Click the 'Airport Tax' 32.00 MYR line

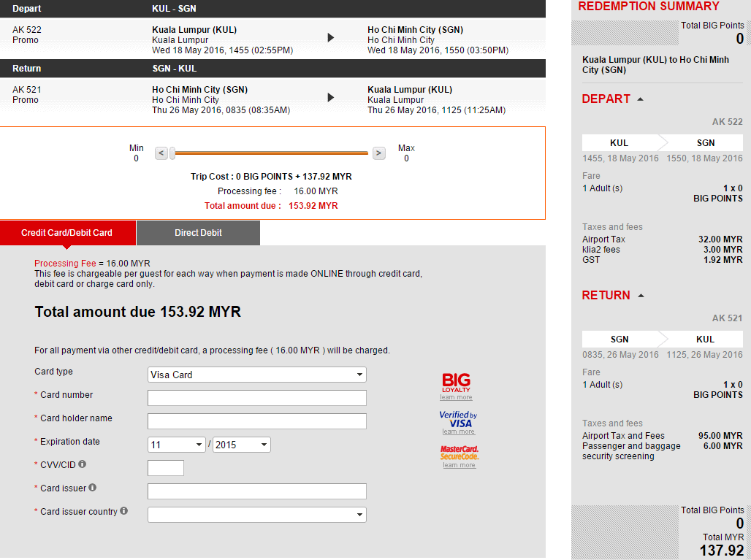pyautogui.click(x=663, y=239)
